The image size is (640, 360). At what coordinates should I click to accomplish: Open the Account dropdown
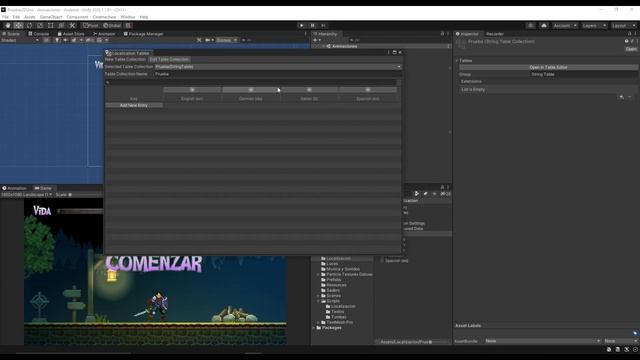[565, 25]
